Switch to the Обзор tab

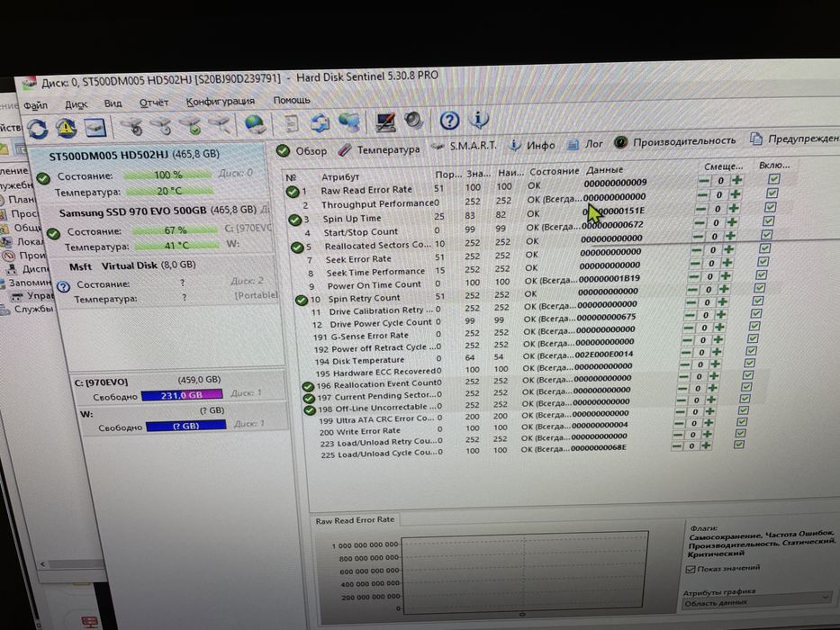tap(303, 150)
